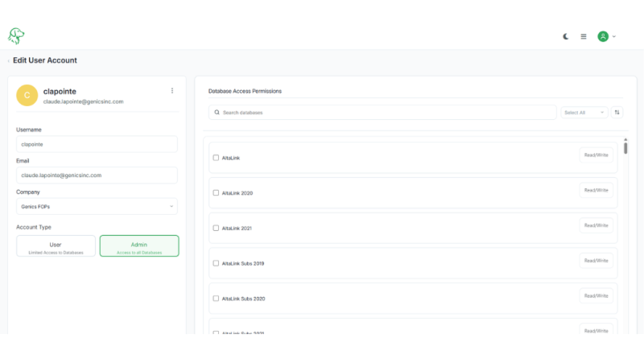Open the Select All dropdown
Image resolution: width=644 pixels, height=355 pixels.
tap(584, 112)
